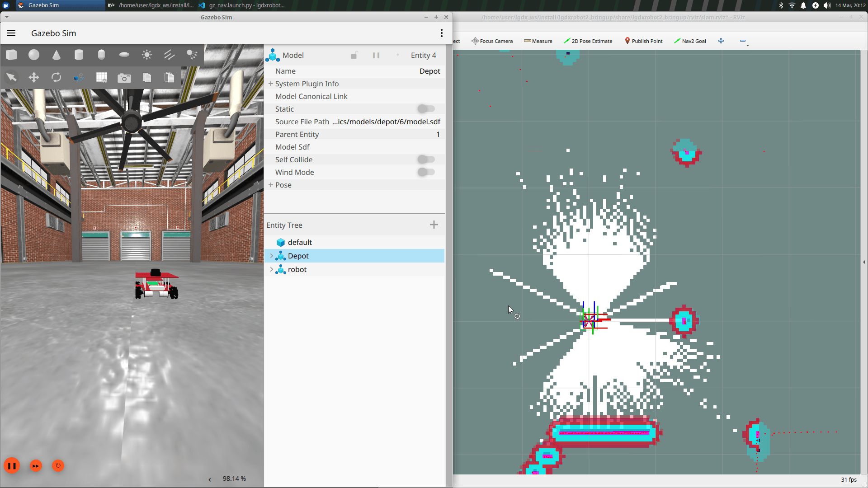Expand the robot entry in Entity Tree

272,269
